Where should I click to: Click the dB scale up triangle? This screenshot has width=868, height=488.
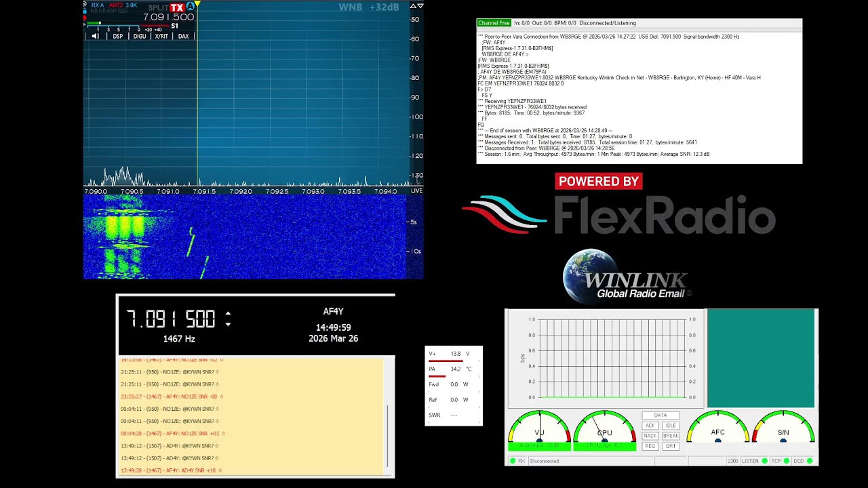413,6
